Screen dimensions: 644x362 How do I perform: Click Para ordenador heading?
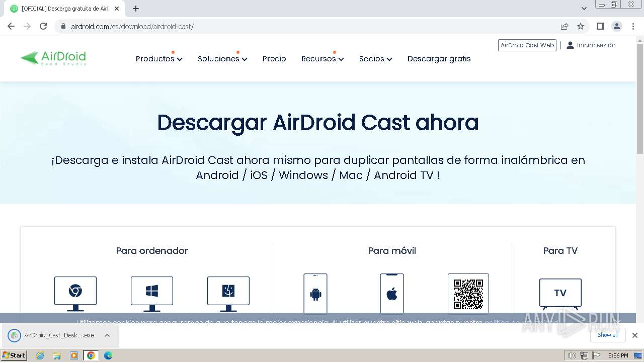coord(152,250)
